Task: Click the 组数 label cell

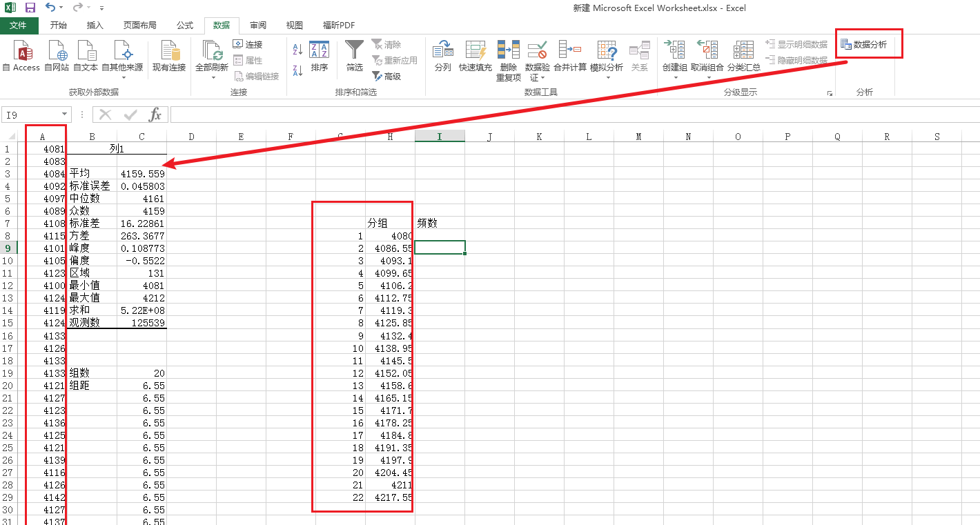Action: coord(92,373)
